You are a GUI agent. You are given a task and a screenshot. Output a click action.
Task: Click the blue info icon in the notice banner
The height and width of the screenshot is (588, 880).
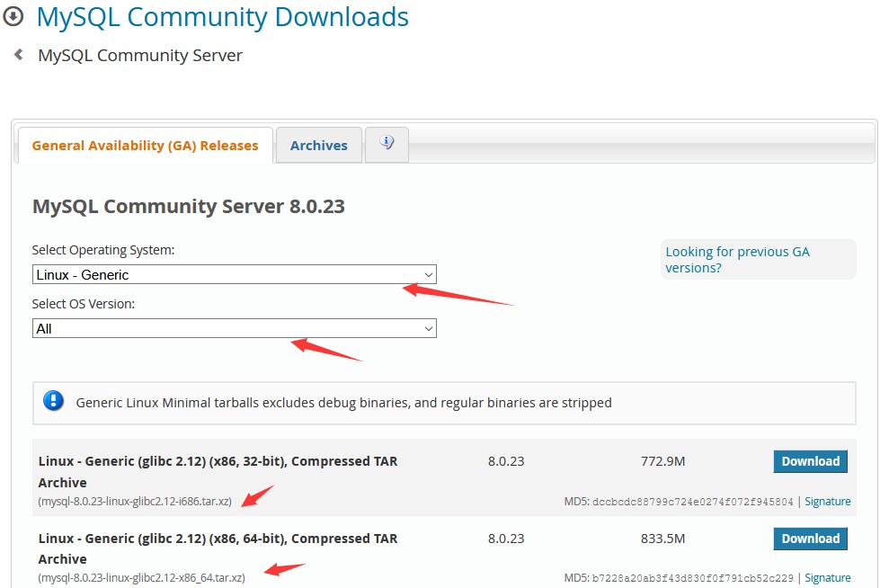pyautogui.click(x=53, y=402)
